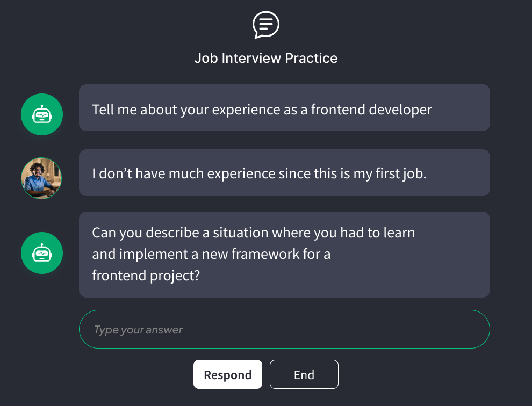Screen dimensions: 532x406
Task: Open the user's profile photo avatar
Action: (41, 178)
